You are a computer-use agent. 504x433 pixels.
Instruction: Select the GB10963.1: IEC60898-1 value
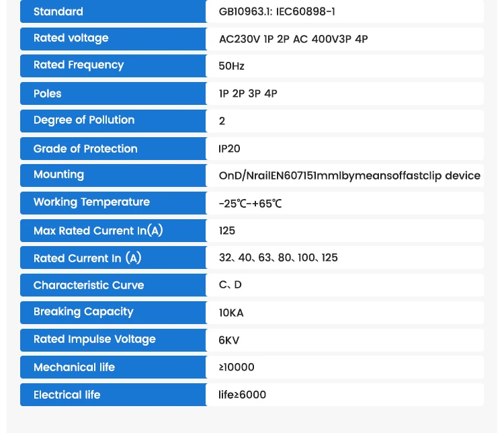(277, 12)
